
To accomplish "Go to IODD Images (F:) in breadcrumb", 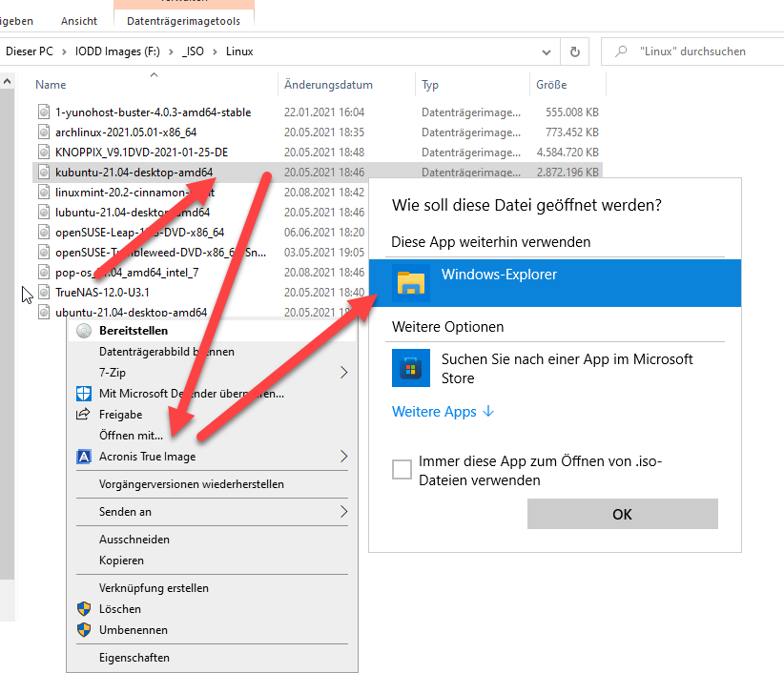I will tap(117, 51).
